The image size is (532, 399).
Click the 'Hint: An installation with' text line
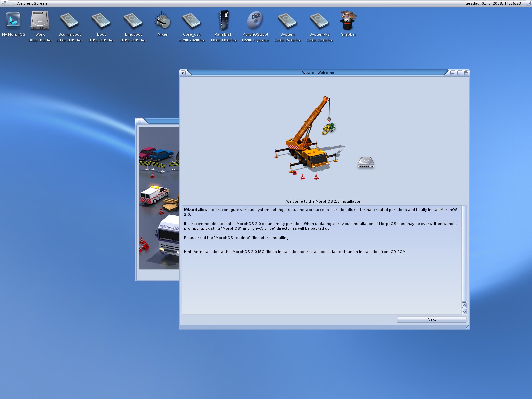pos(295,252)
